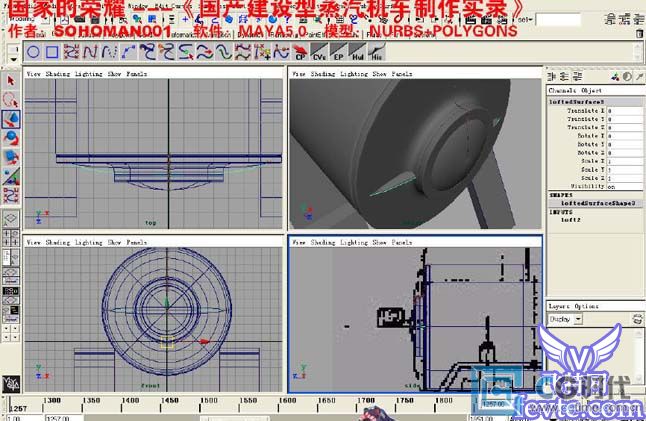
Task: Click the sel- input field in status line
Action: point(558,19)
